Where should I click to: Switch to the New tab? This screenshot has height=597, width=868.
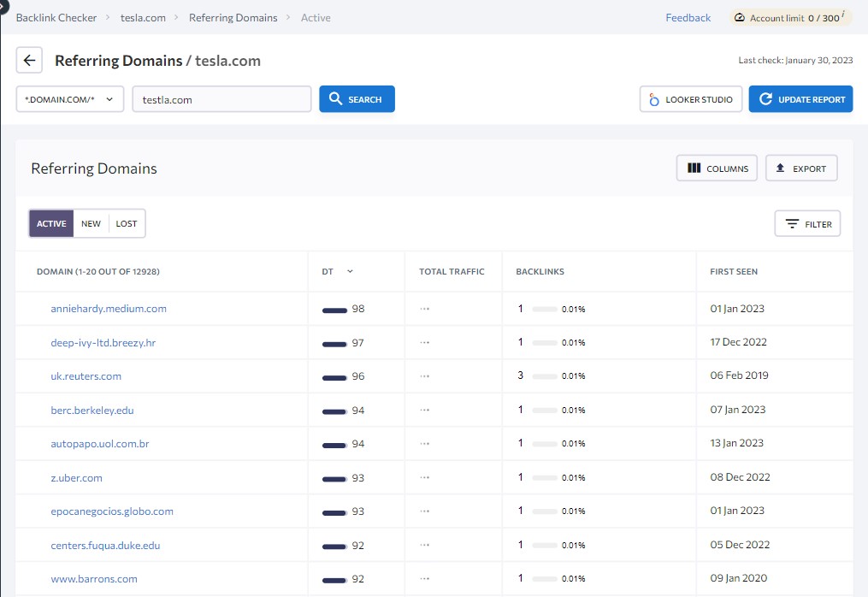pyautogui.click(x=92, y=224)
